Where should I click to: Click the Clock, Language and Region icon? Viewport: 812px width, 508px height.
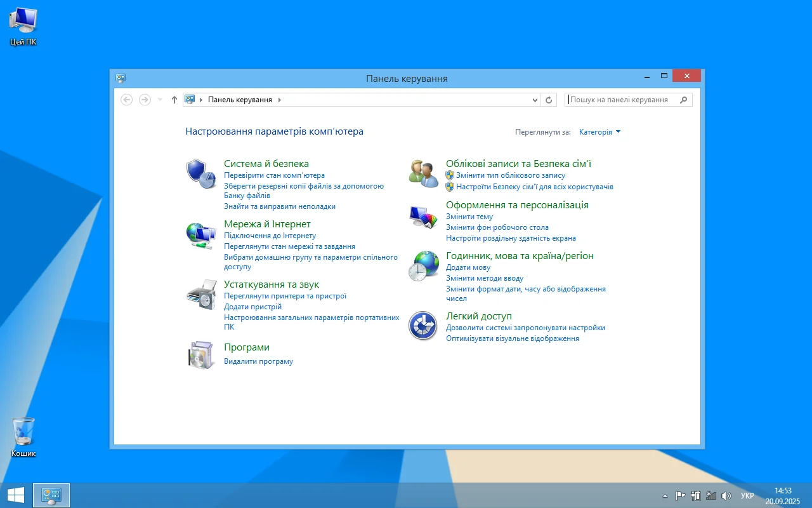coord(423,266)
